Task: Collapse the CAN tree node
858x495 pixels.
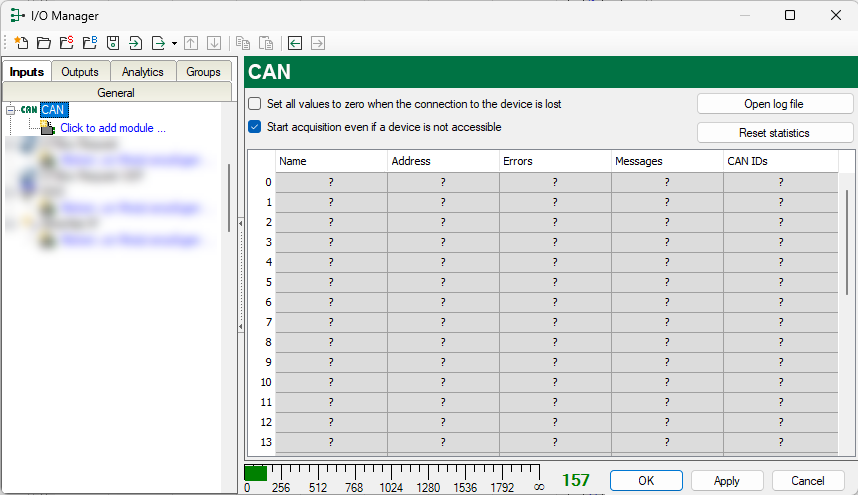Action: (10, 110)
